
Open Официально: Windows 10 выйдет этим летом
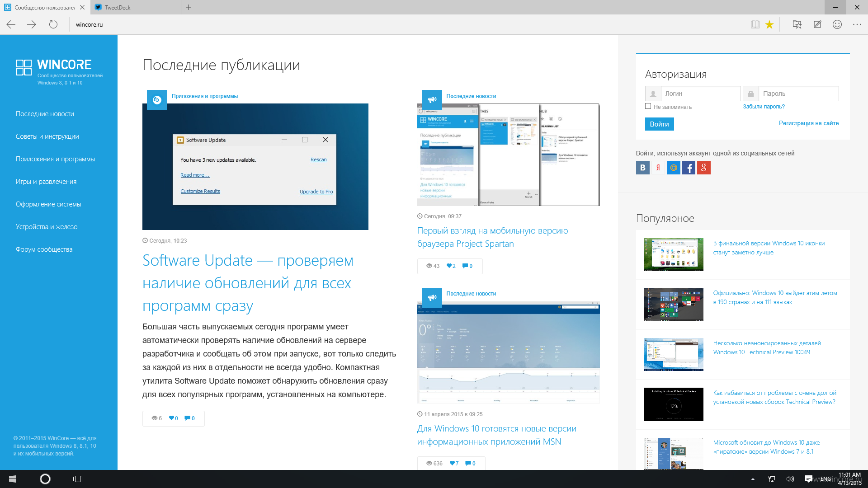pyautogui.click(x=775, y=298)
